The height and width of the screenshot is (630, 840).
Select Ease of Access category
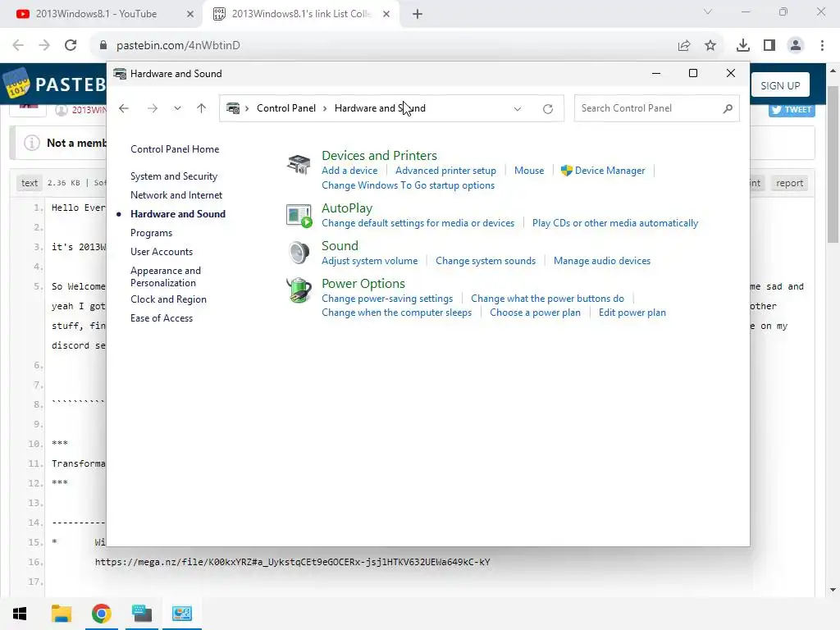[x=162, y=318]
